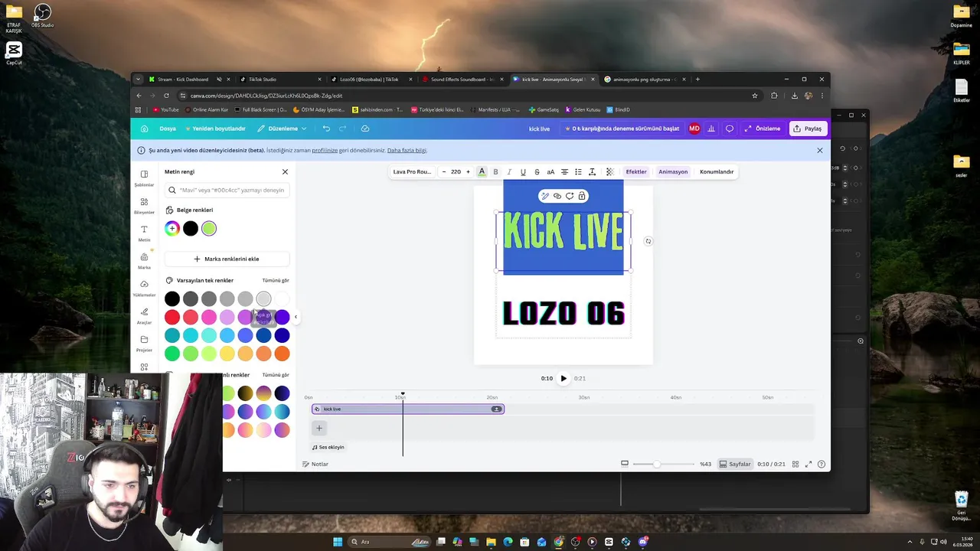
Task: Open the Bileşenler (elements) sidebar panel
Action: tap(144, 206)
